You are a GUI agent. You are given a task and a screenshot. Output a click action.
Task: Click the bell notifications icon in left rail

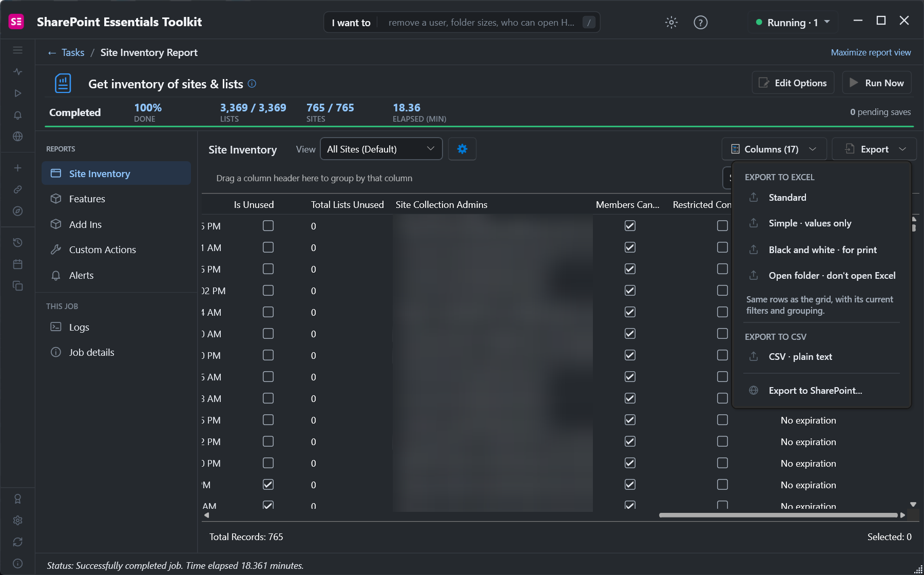coord(17,115)
